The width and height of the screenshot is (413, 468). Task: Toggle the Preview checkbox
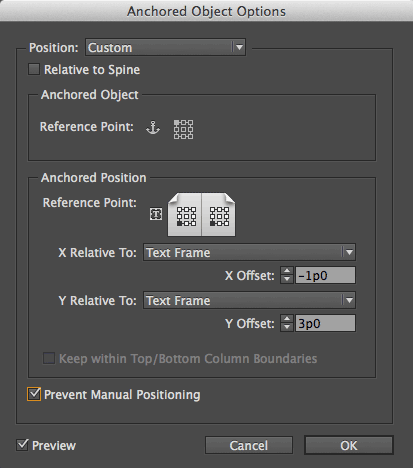pyautogui.click(x=22, y=445)
